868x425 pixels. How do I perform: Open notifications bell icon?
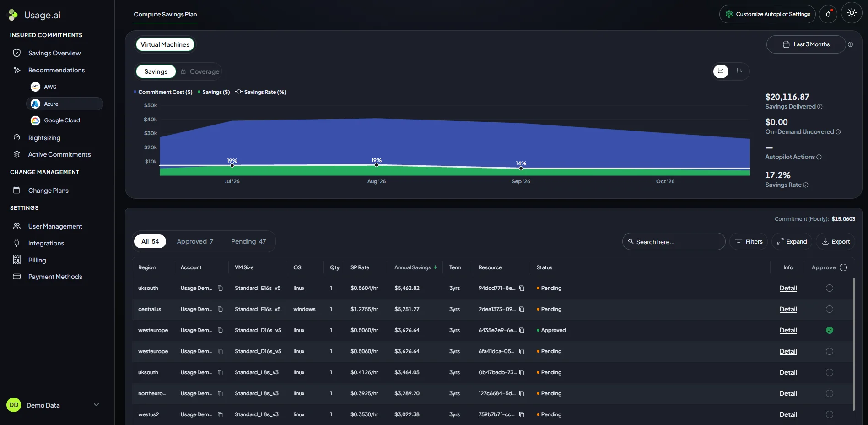[828, 14]
